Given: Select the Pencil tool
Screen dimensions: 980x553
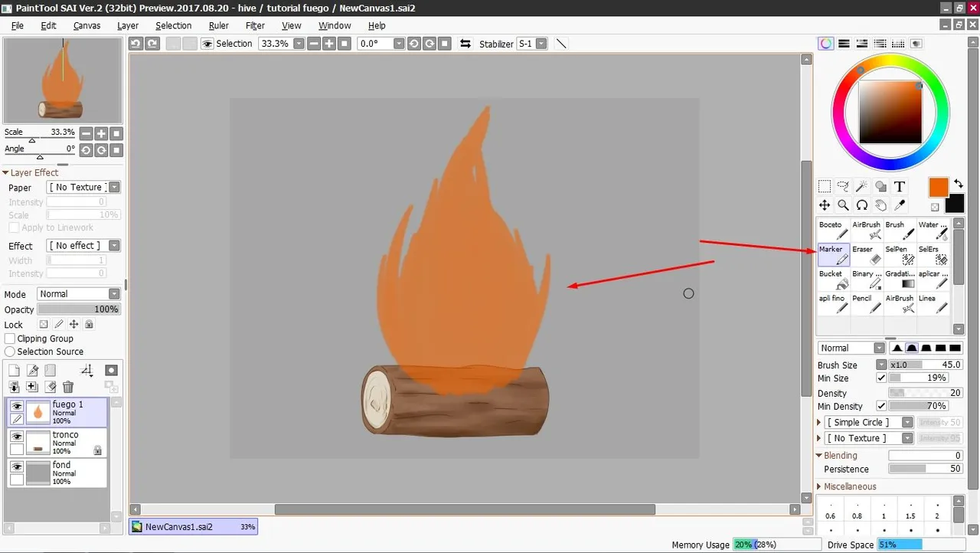Looking at the screenshot, I should (x=867, y=303).
